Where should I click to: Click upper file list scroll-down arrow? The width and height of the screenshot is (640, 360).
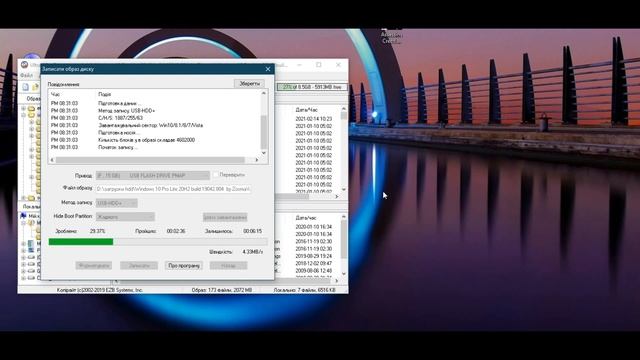[x=344, y=189]
